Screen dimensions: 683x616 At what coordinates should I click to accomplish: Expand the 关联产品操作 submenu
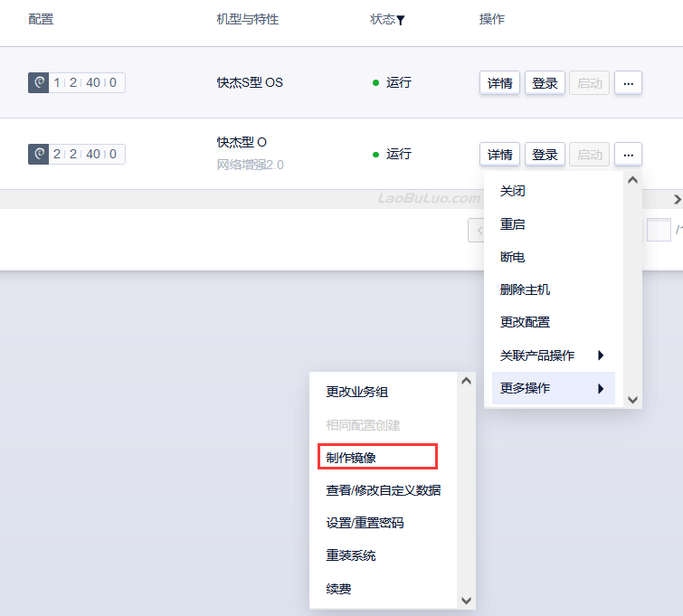pyautogui.click(x=554, y=355)
